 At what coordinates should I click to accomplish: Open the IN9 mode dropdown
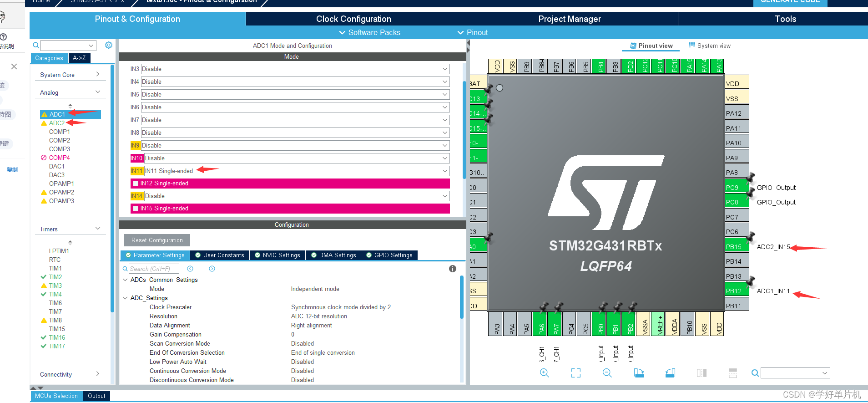point(295,145)
